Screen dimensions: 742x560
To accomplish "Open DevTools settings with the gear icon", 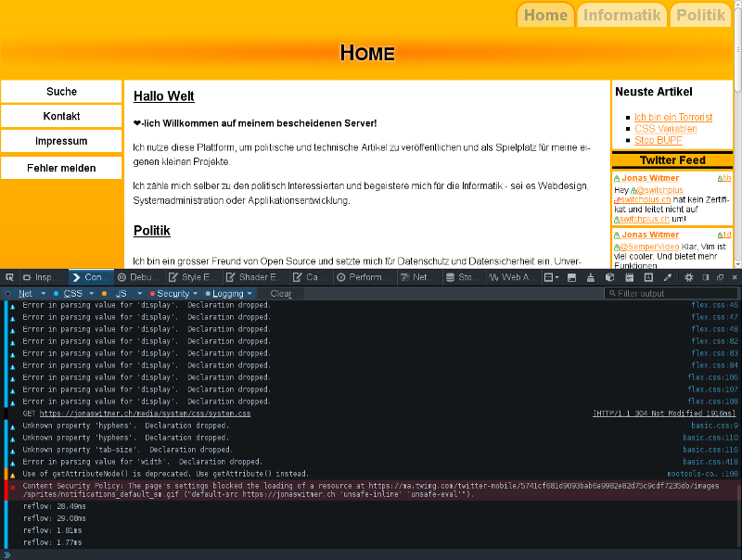I will (x=689, y=277).
